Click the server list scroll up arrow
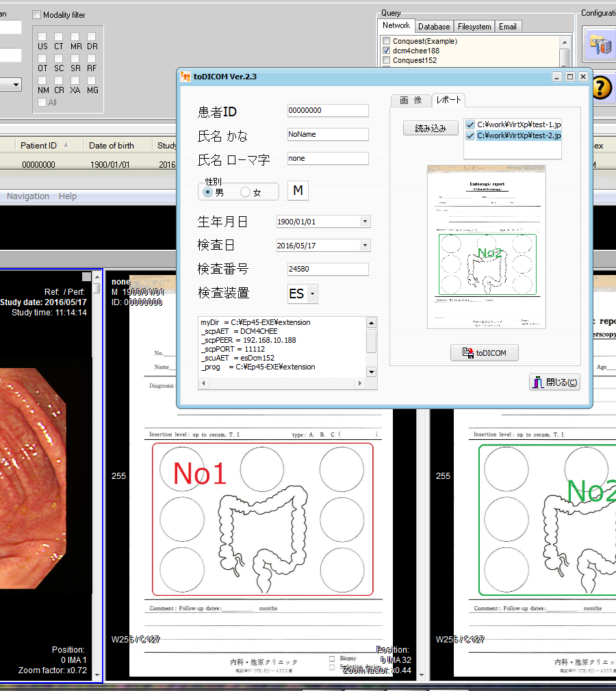 click(565, 42)
